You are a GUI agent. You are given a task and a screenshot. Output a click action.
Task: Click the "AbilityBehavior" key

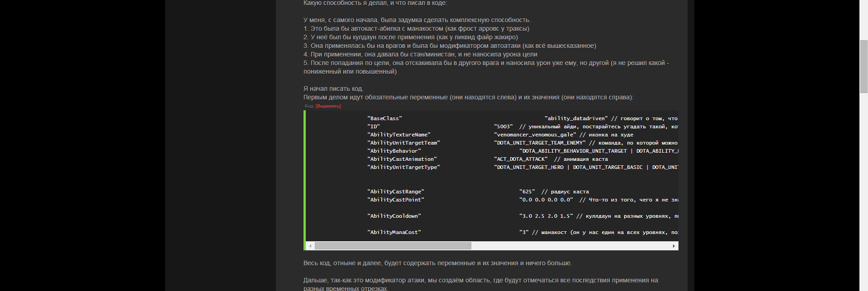click(x=394, y=151)
